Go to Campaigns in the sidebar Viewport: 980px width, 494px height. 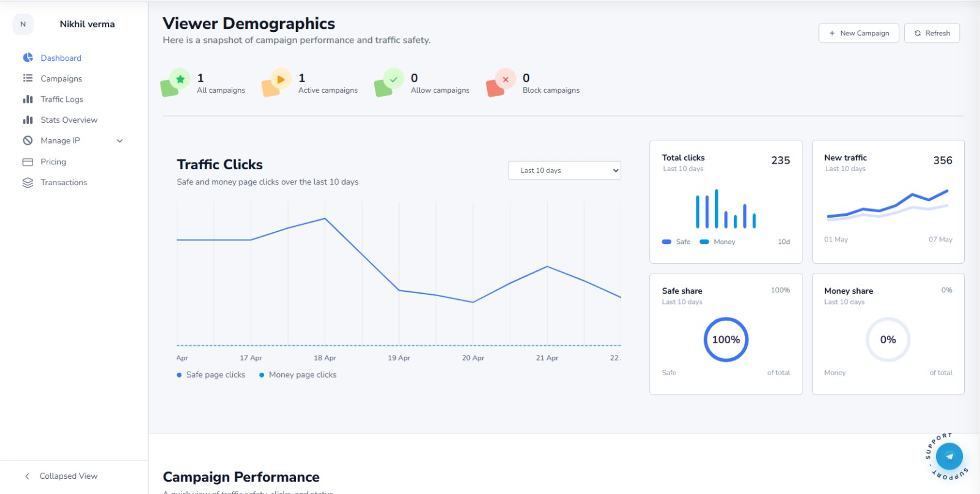click(x=61, y=78)
